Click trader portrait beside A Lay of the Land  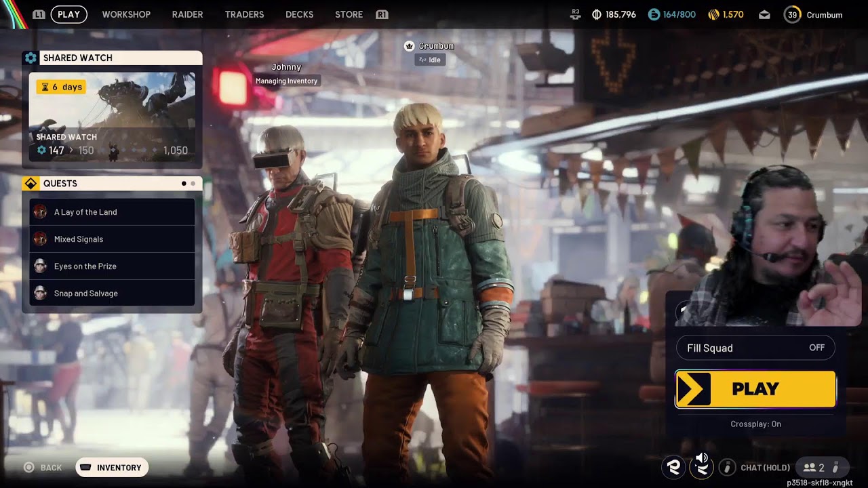[x=40, y=211]
